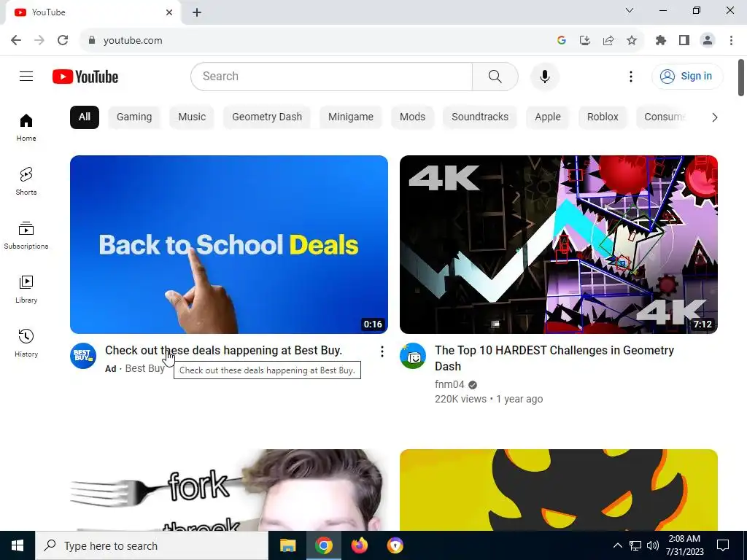Close the YouTube browser tab
This screenshot has width=747, height=560.
169,12
